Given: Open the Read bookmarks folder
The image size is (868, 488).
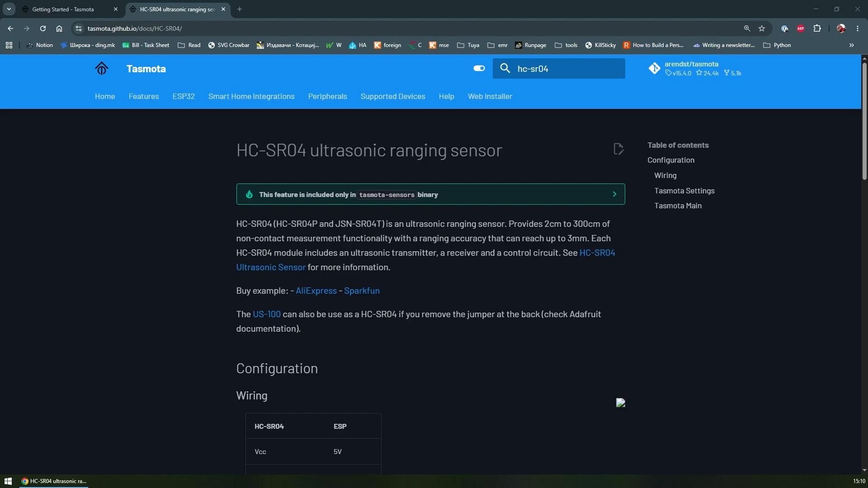Looking at the screenshot, I should [189, 45].
